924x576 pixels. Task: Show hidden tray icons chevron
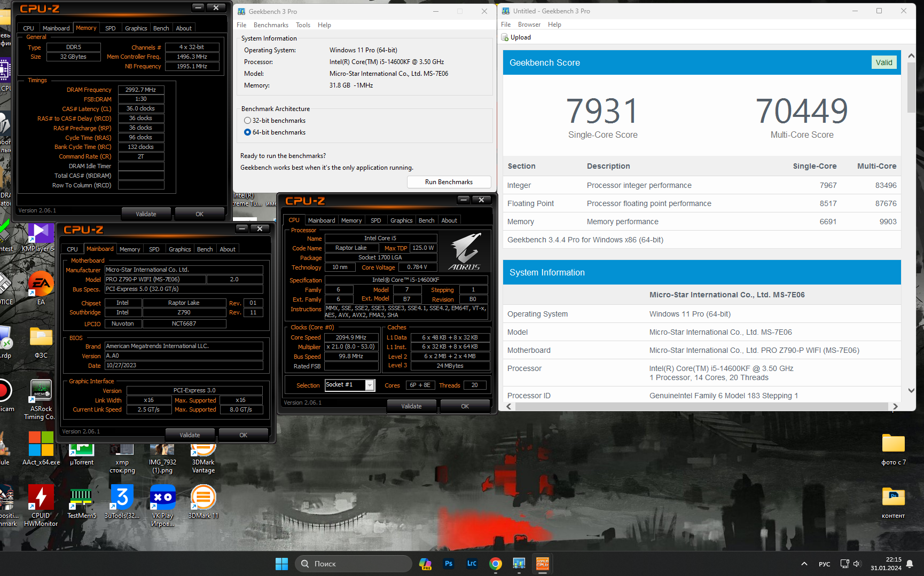804,564
